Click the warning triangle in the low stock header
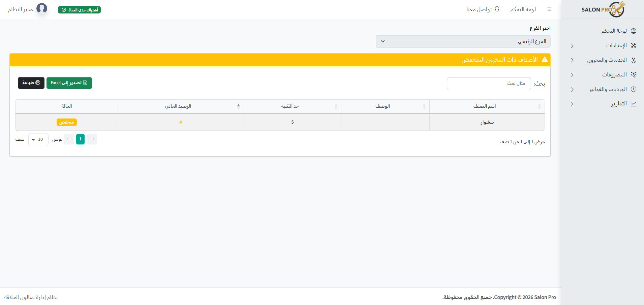 coord(545,60)
